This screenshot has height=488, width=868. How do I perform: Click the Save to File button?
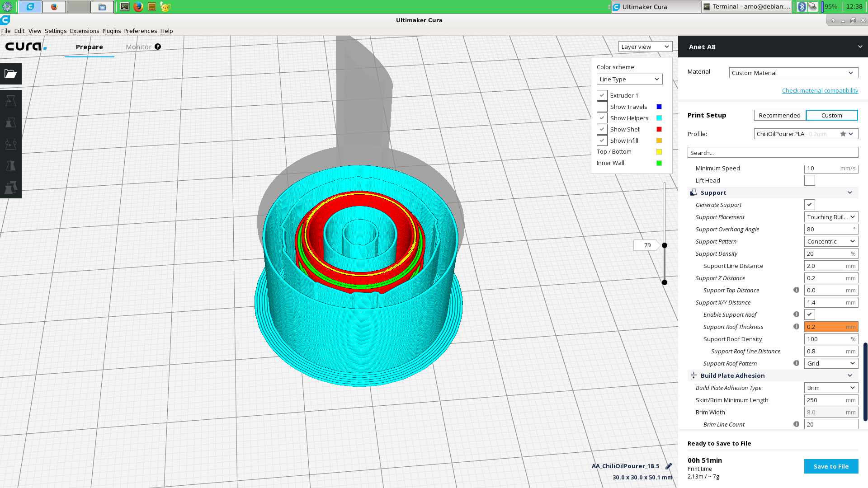point(831,466)
